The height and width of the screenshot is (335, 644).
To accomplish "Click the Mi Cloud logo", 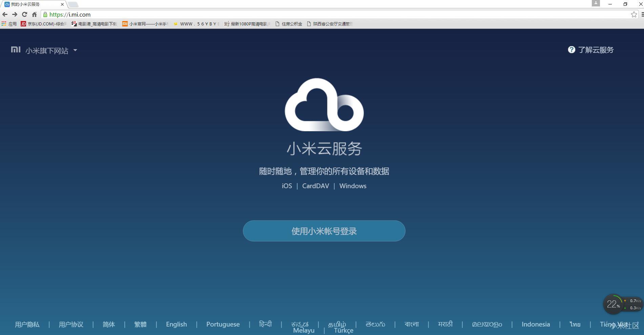I will [324, 105].
